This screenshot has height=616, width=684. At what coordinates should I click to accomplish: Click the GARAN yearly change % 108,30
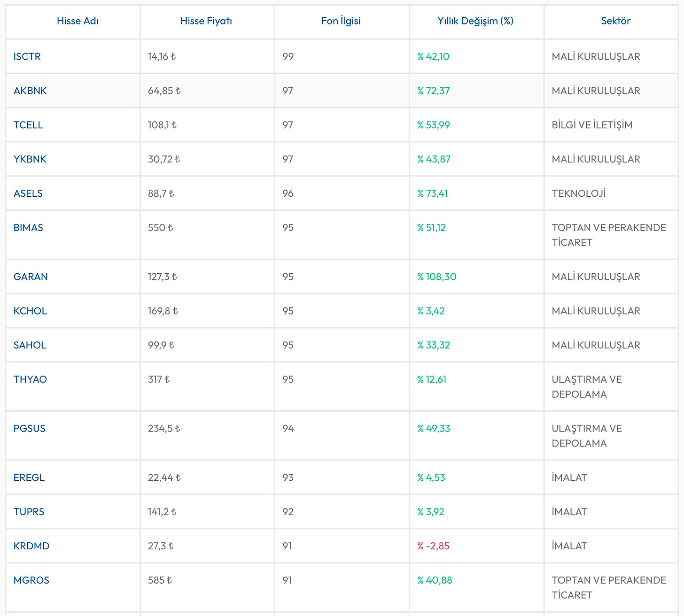[437, 277]
